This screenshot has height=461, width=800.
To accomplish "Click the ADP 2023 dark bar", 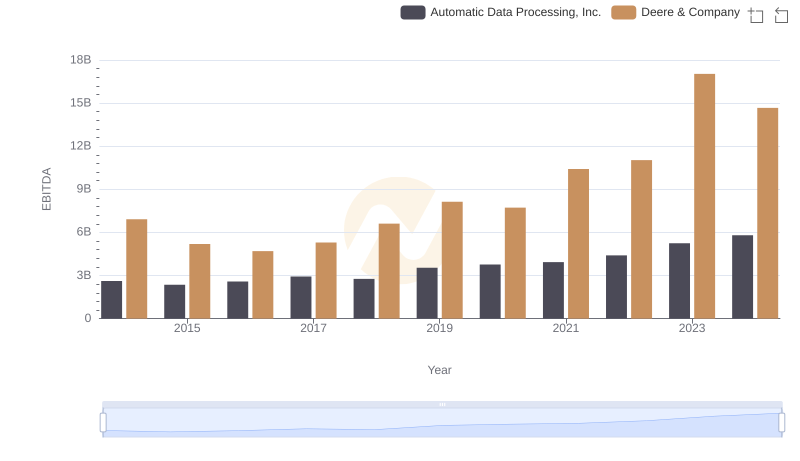I will (679, 281).
